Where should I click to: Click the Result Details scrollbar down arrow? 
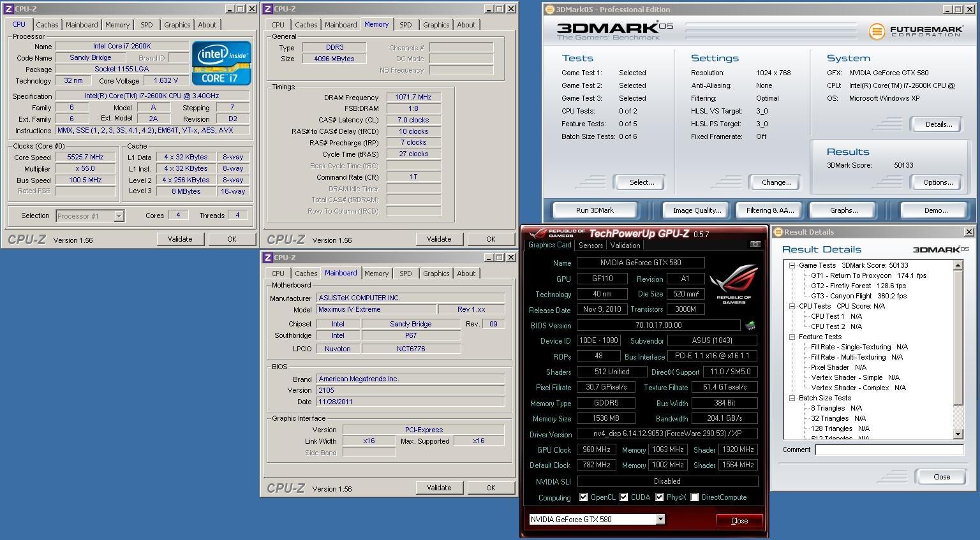[x=958, y=434]
